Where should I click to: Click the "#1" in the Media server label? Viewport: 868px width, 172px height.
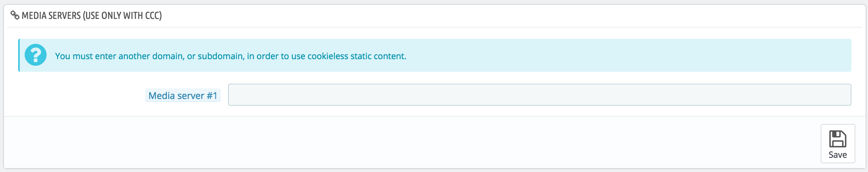212,95
